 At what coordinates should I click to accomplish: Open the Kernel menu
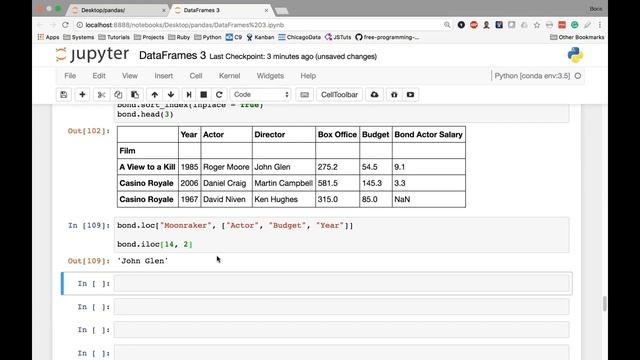click(x=229, y=76)
